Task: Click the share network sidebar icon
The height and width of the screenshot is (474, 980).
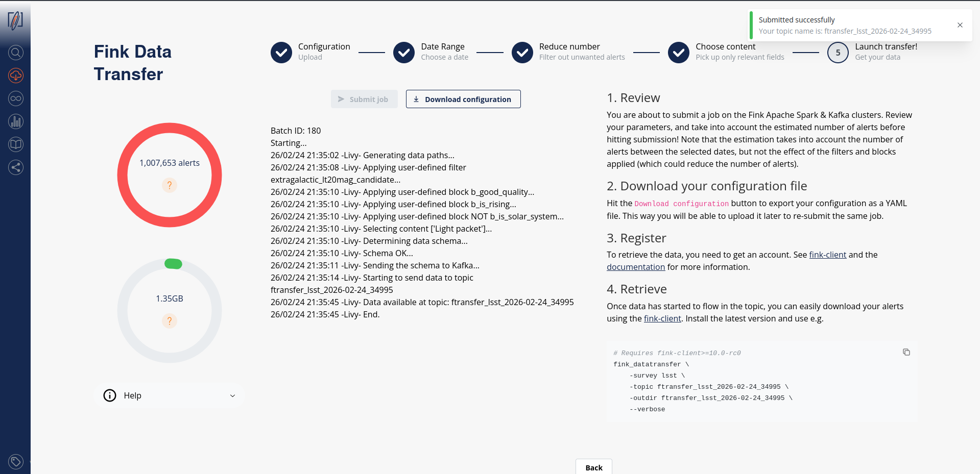Action: click(16, 167)
